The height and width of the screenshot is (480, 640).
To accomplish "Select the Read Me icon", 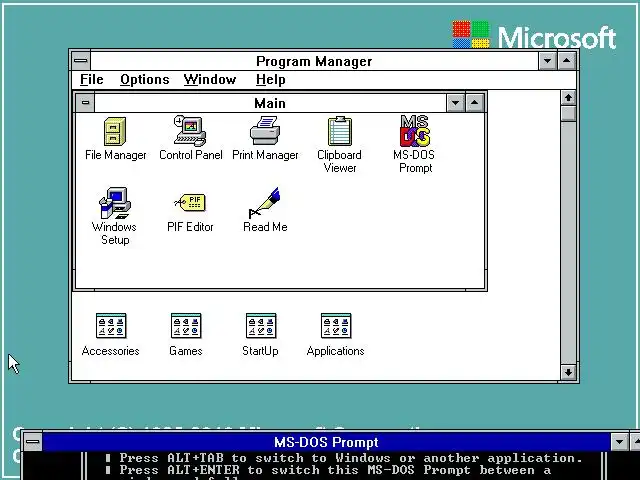I will click(x=264, y=203).
